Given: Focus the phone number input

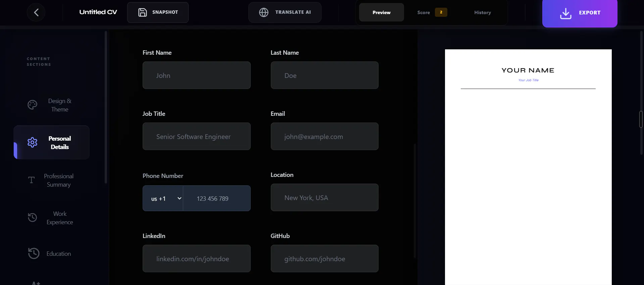Looking at the screenshot, I should point(217,198).
